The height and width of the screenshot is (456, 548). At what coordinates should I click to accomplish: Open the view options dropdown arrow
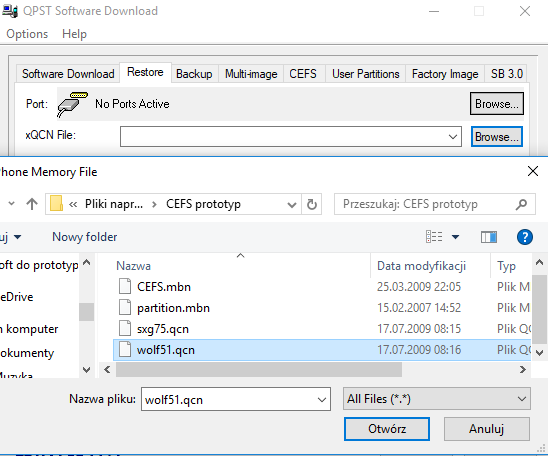point(455,237)
